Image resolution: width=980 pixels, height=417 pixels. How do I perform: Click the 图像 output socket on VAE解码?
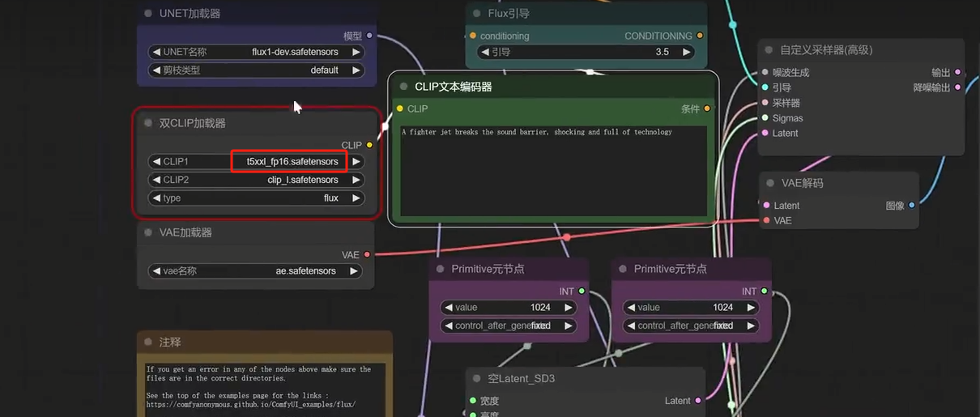[x=912, y=206]
